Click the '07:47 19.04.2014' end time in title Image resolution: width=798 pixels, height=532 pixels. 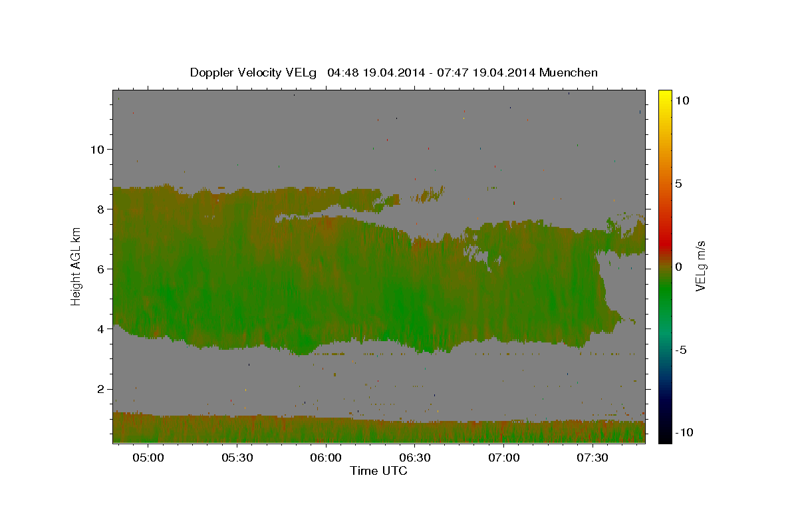pyautogui.click(x=487, y=72)
